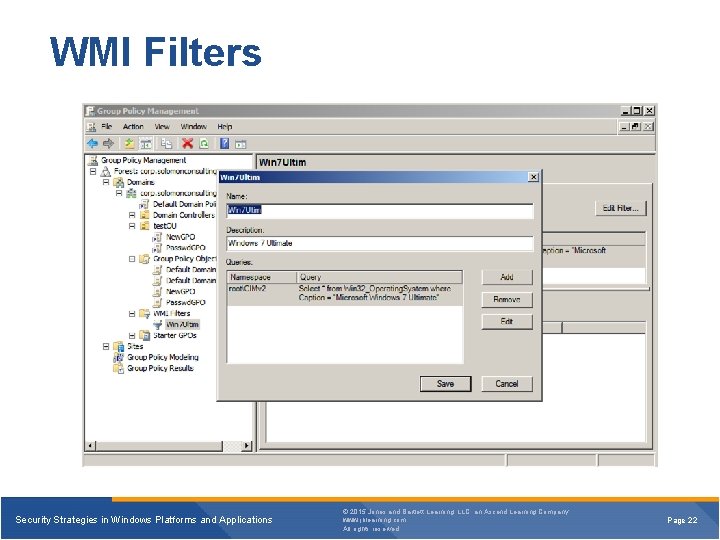Click into the Description input field
The width and height of the screenshot is (720, 540).
380,243
